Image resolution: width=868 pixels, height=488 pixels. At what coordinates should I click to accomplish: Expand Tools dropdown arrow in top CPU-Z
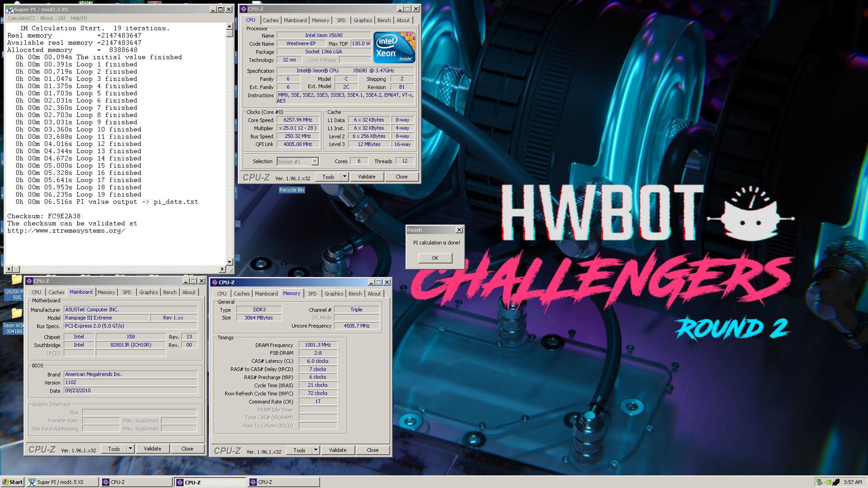click(345, 177)
